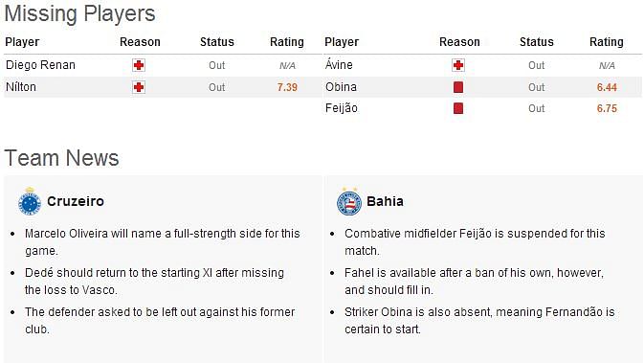This screenshot has height=363, width=644.
Task: Open Nílton's player profile
Action: tap(21, 87)
